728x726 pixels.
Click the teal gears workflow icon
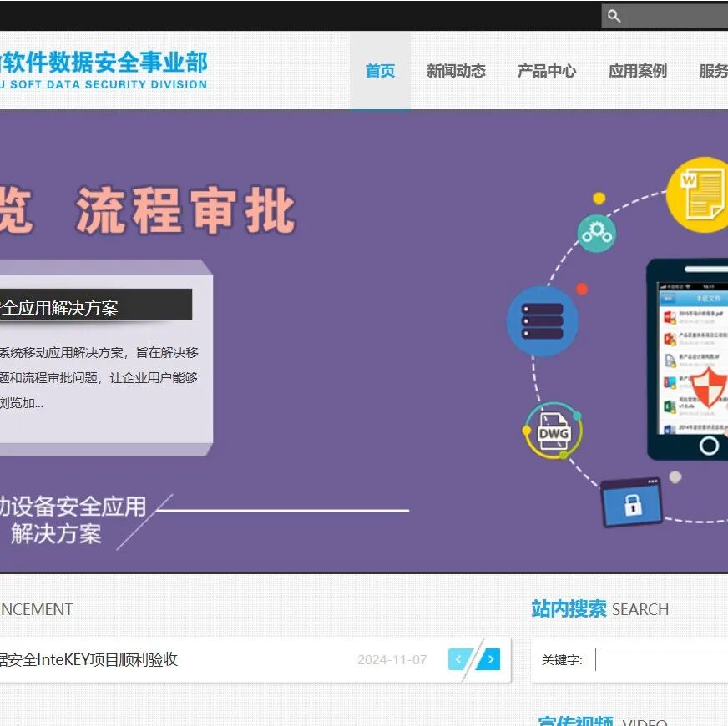point(597,234)
